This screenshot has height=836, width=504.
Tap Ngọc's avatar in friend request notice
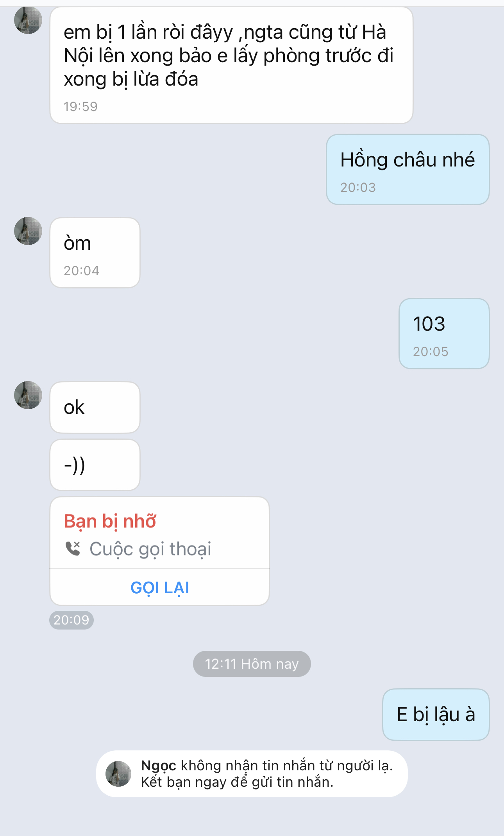coord(118,773)
